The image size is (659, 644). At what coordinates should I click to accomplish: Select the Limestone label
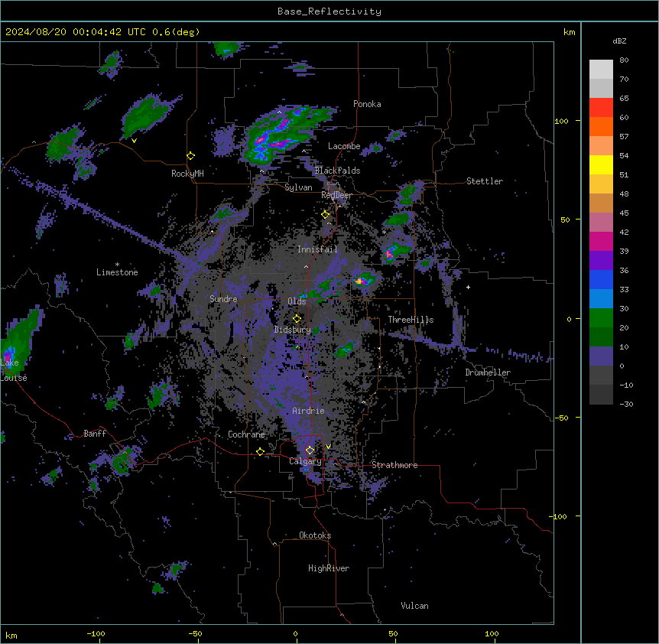(x=117, y=272)
